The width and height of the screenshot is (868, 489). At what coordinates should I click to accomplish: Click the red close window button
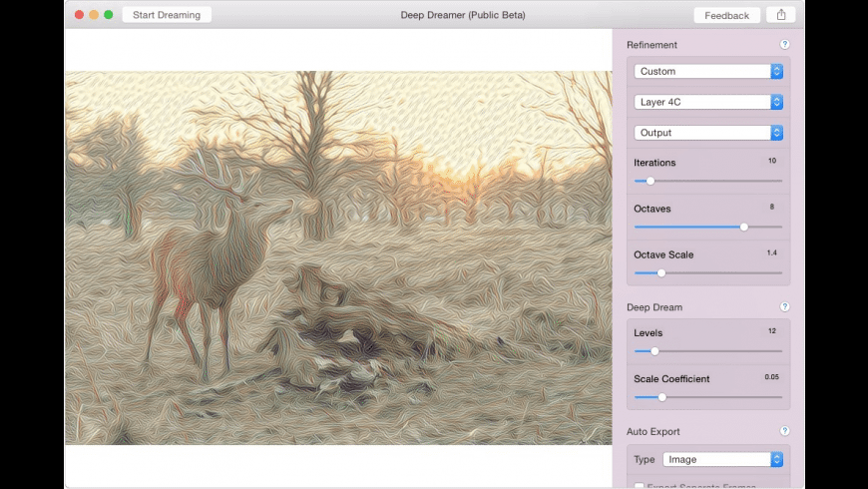pyautogui.click(x=79, y=15)
